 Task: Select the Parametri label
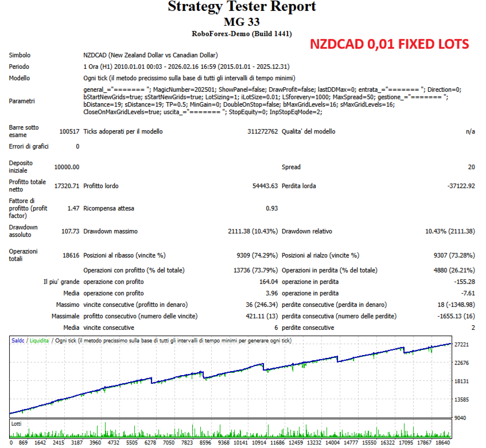click(x=22, y=101)
